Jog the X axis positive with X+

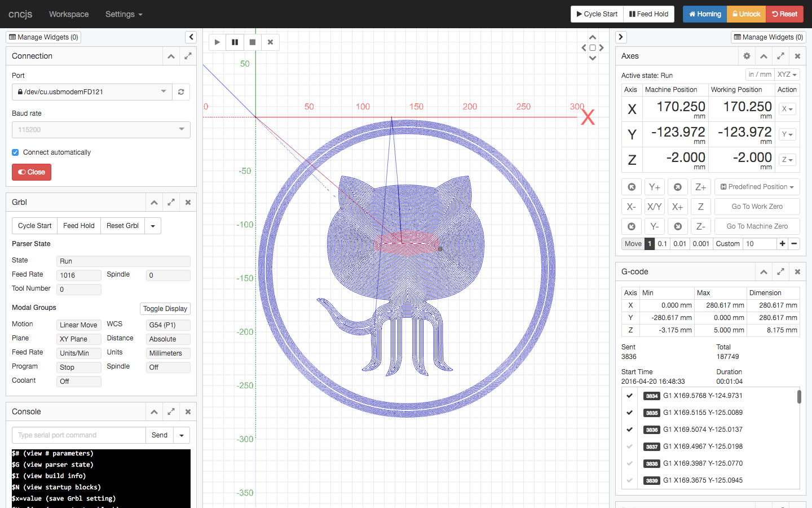coord(678,207)
